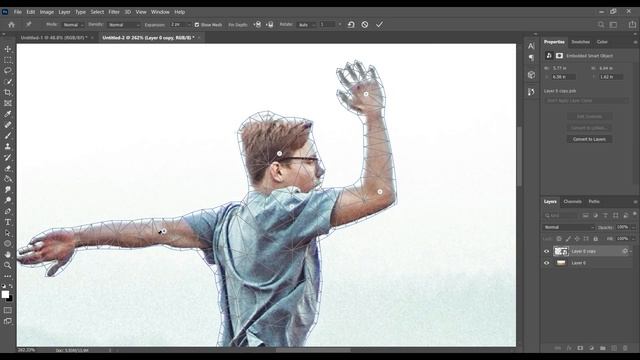Select the Spot Healing Brush tool

(x=8, y=125)
